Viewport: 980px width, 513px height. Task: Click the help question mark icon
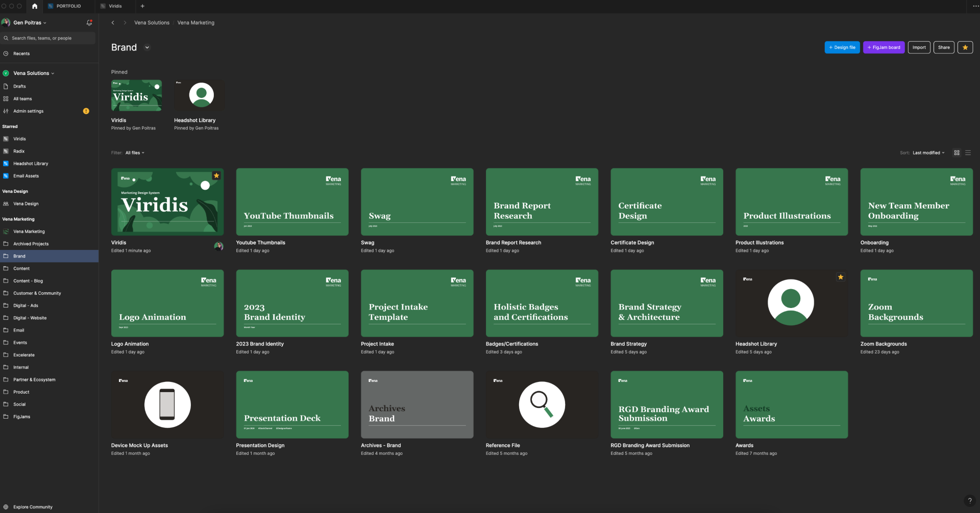point(970,501)
